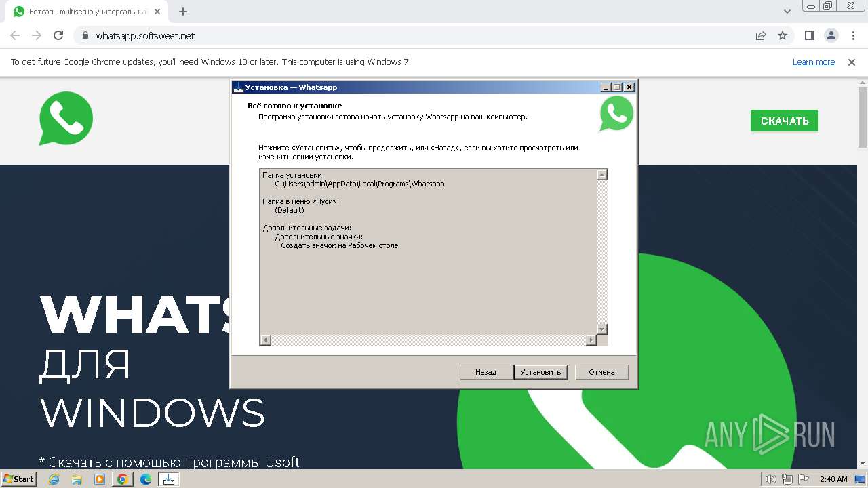Click the address bar URL whatsapp.softsweet.net
Screen dimensions: 868x488
tap(145, 35)
